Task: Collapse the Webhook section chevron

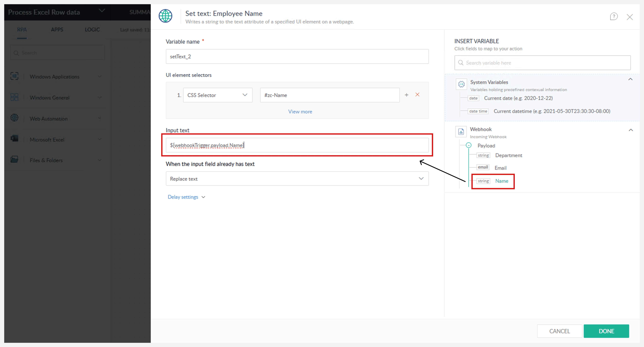Action: (630, 130)
